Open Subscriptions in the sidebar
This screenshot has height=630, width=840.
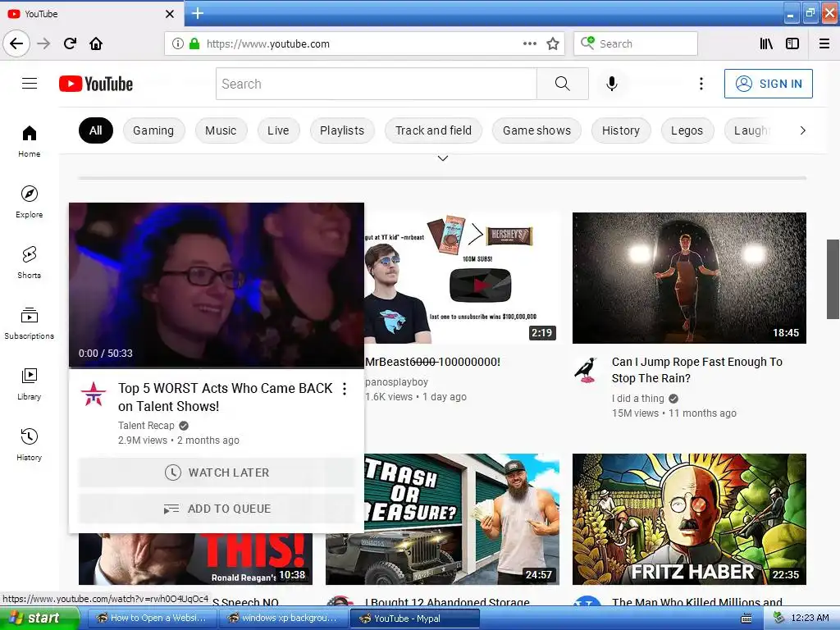tap(30, 323)
